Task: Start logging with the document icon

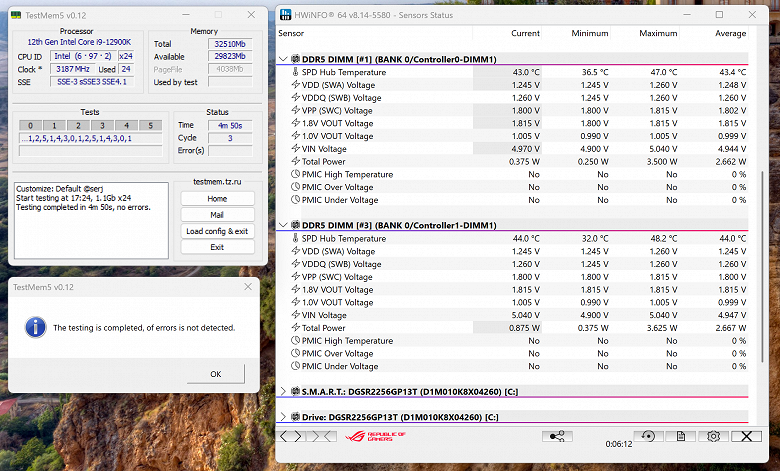Action: click(680, 437)
